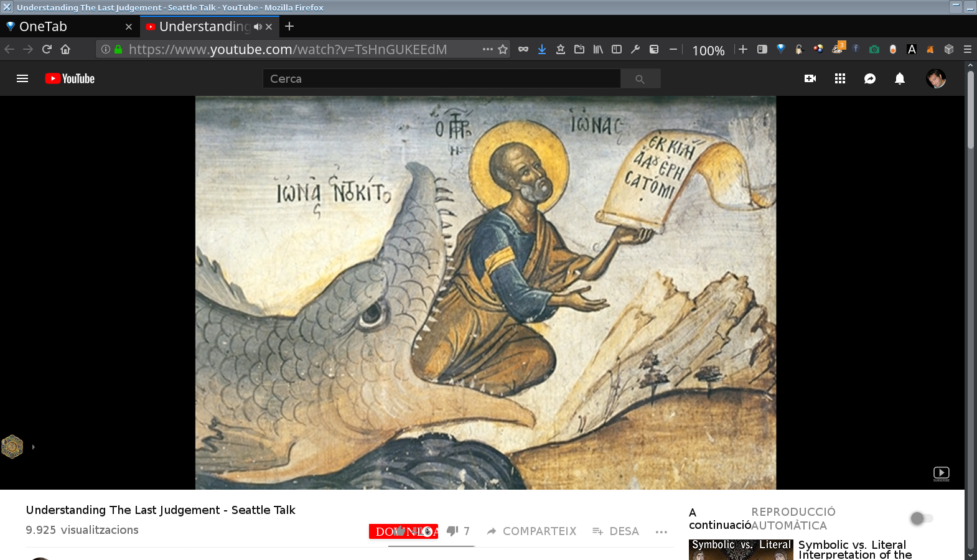The width and height of the screenshot is (977, 560).
Task: Click the MetaMask fox extension icon
Action: tap(930, 49)
